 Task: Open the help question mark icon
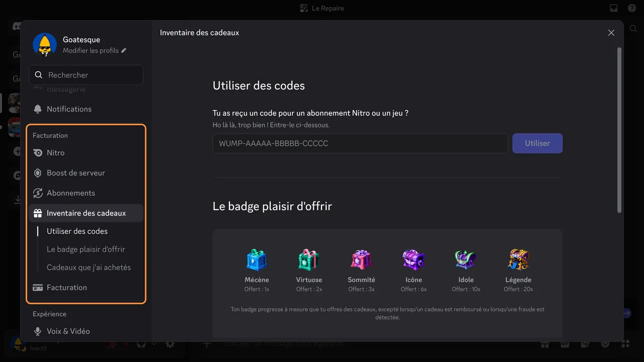point(632,8)
